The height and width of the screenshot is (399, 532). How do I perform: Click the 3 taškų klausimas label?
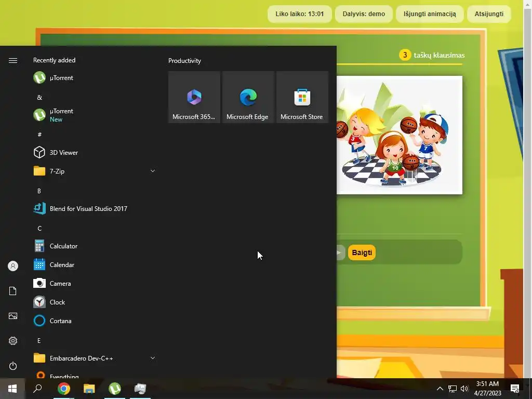[x=432, y=55]
